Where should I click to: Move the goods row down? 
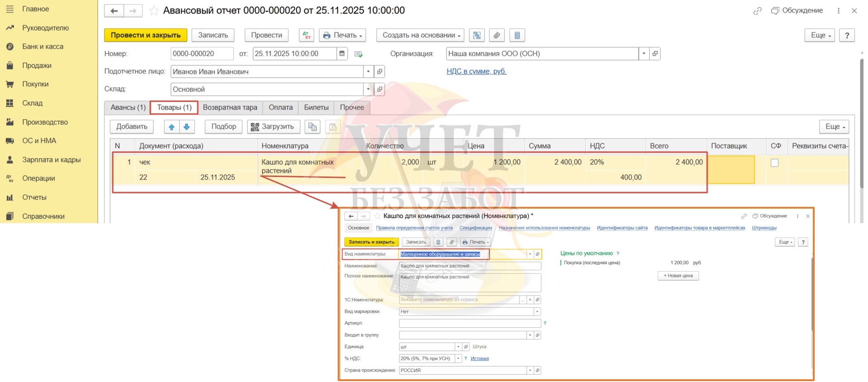(187, 127)
